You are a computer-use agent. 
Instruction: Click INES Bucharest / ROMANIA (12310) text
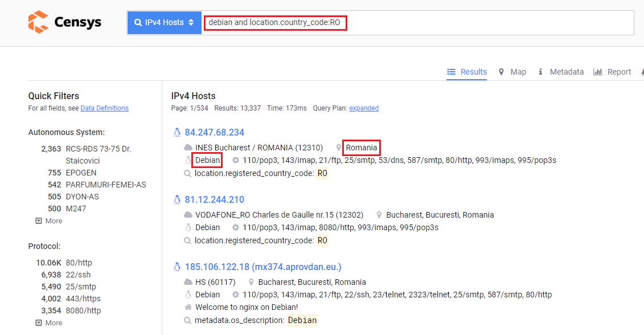click(x=259, y=148)
